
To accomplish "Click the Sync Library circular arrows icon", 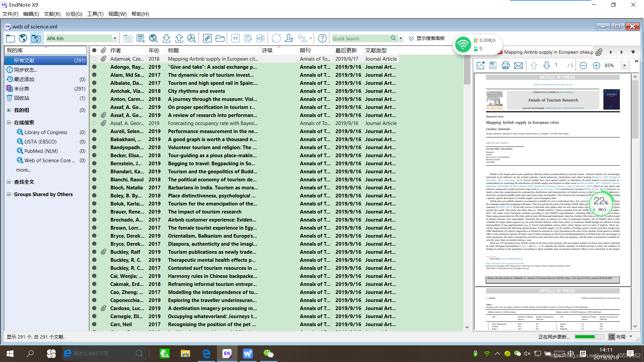I will coord(276,39).
